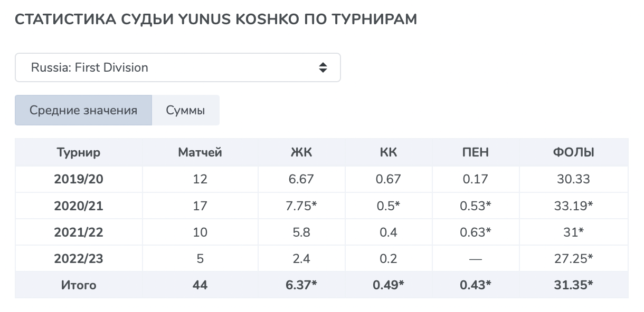644x312 pixels.
Task: Switch to the Суммы tab
Action: point(185,110)
